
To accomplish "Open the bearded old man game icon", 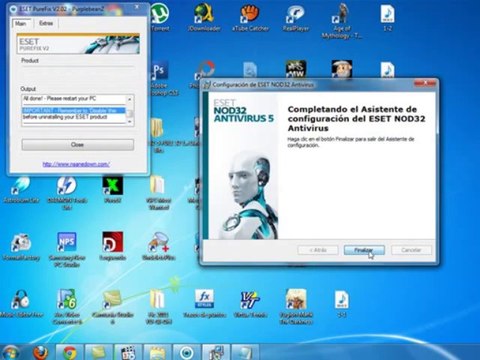I will [x=342, y=69].
